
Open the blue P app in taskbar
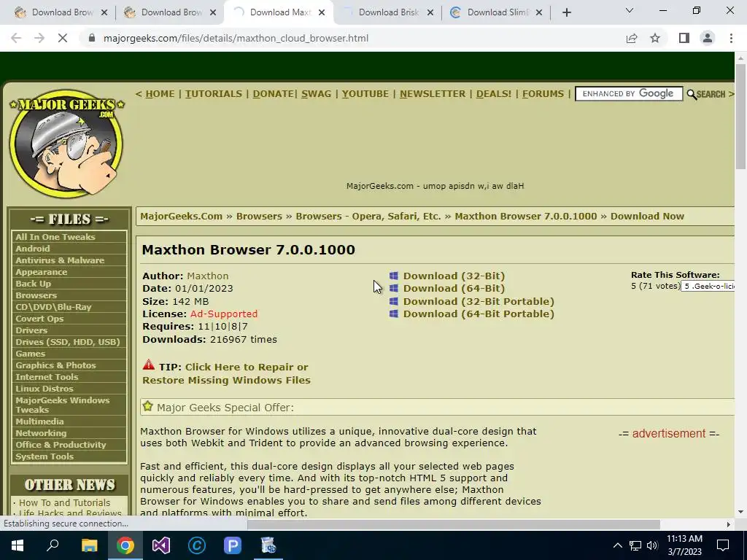pyautogui.click(x=233, y=545)
